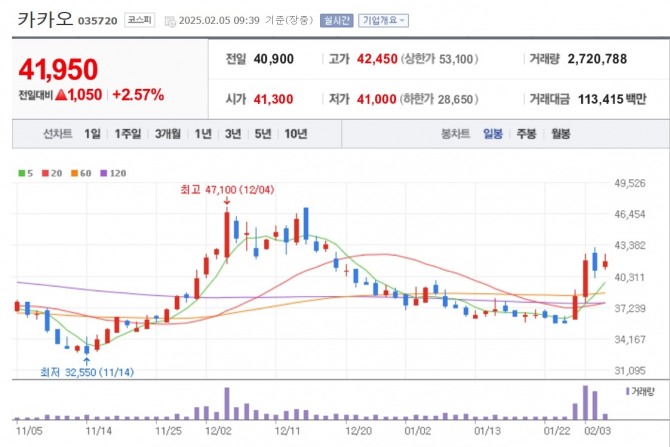670x447 pixels.
Task: Click the 최고 47,100 (12/04) annotation
Action: [x=227, y=189]
